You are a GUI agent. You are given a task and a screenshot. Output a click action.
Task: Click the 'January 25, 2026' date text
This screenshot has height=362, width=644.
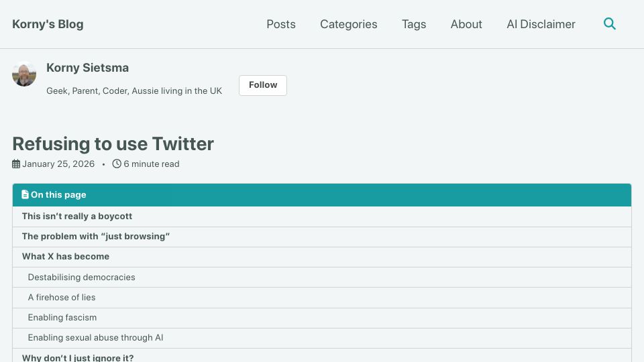point(58,164)
